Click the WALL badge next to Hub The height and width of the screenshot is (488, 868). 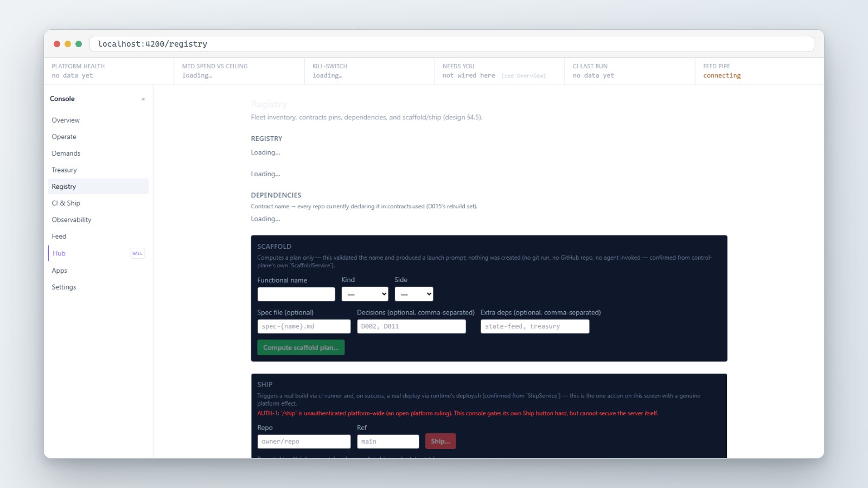tap(137, 253)
